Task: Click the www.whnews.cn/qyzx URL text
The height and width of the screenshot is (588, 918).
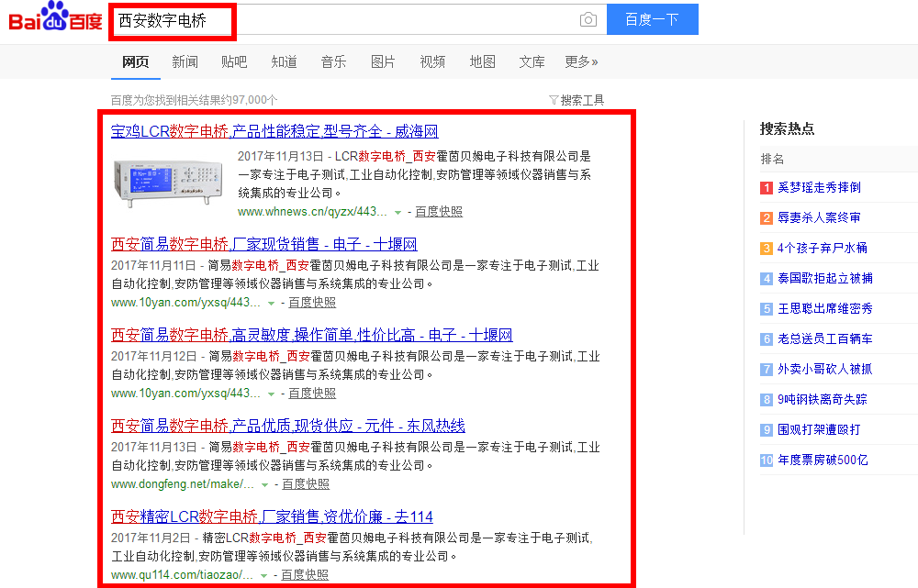Action: tap(312, 212)
